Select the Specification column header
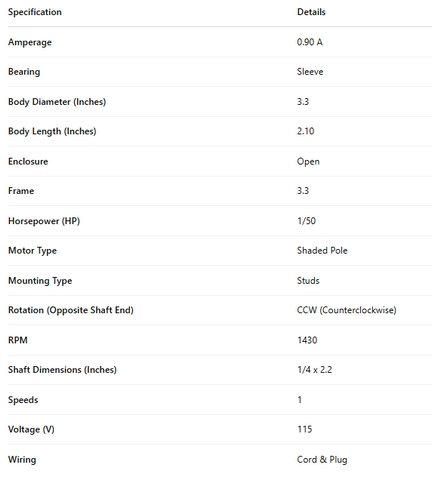The height and width of the screenshot is (480, 432). pyautogui.click(x=35, y=12)
